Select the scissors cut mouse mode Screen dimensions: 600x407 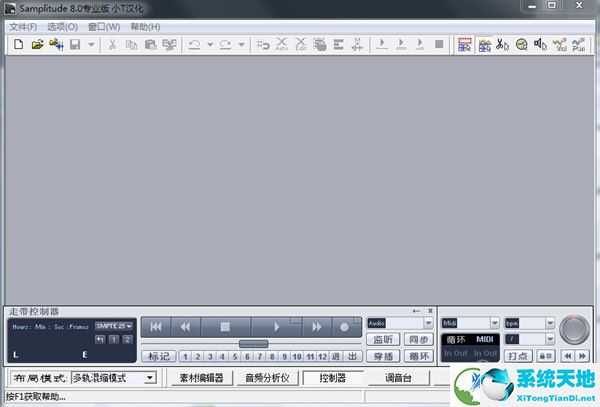502,45
